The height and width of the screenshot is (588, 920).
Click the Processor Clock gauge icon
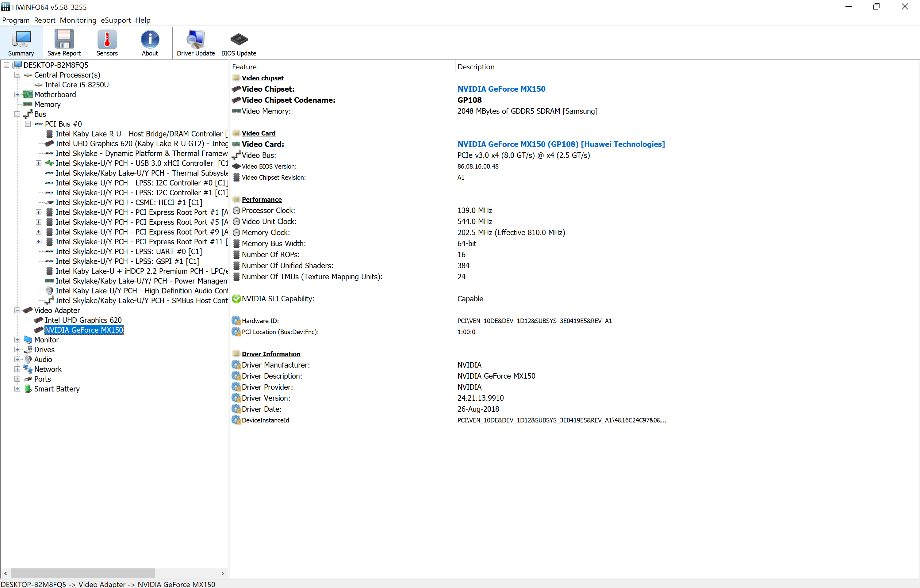click(236, 210)
